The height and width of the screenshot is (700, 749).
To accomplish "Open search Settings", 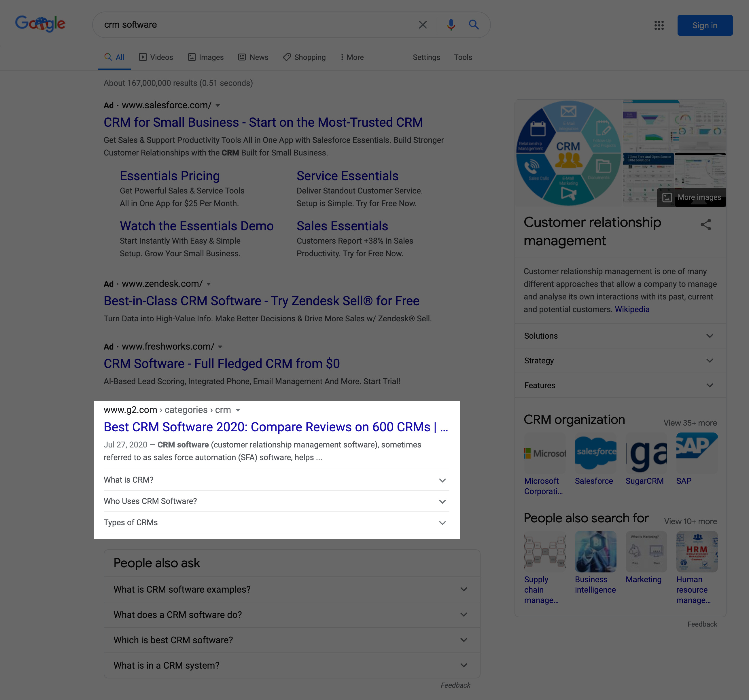I will point(426,57).
